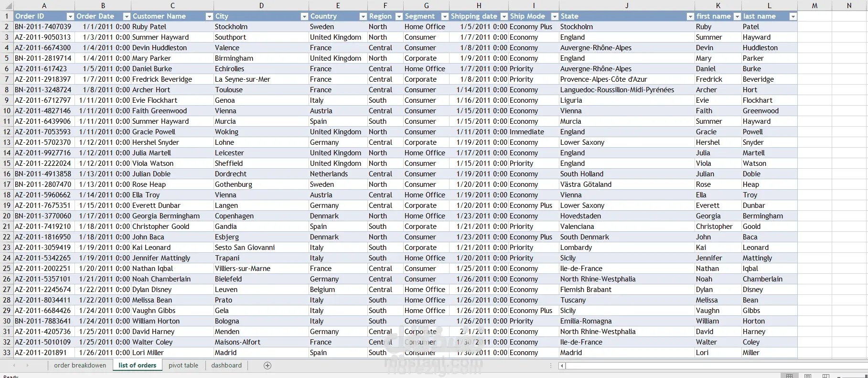Select column E header
Screen dimensions: 868x378
click(x=338, y=6)
